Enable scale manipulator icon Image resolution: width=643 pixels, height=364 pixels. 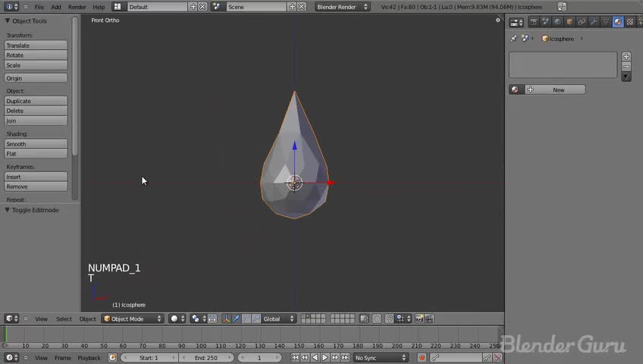pos(256,318)
